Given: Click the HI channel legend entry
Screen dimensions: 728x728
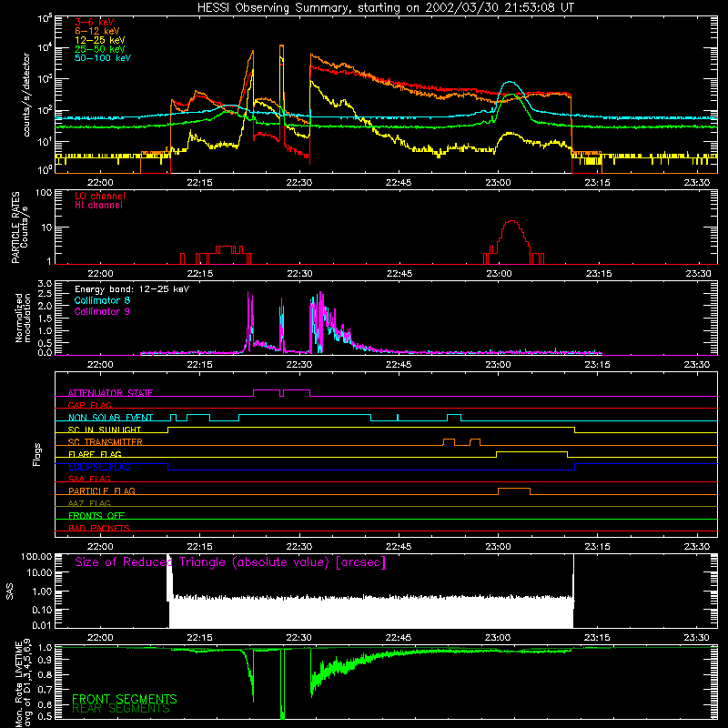Looking at the screenshot, I should click(98, 206).
